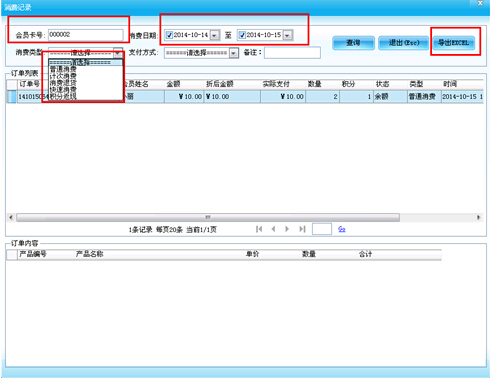Select the order row's left row marker
The image size is (491, 380).
[12, 97]
